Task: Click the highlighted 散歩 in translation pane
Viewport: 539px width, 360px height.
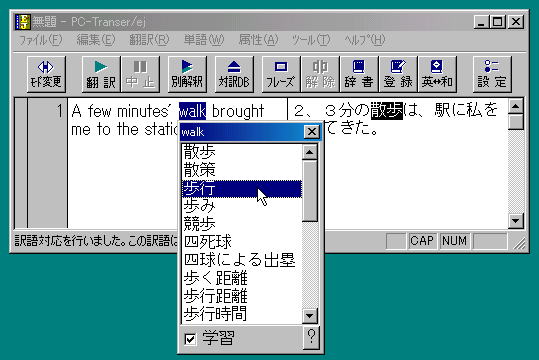Action: 387,111
